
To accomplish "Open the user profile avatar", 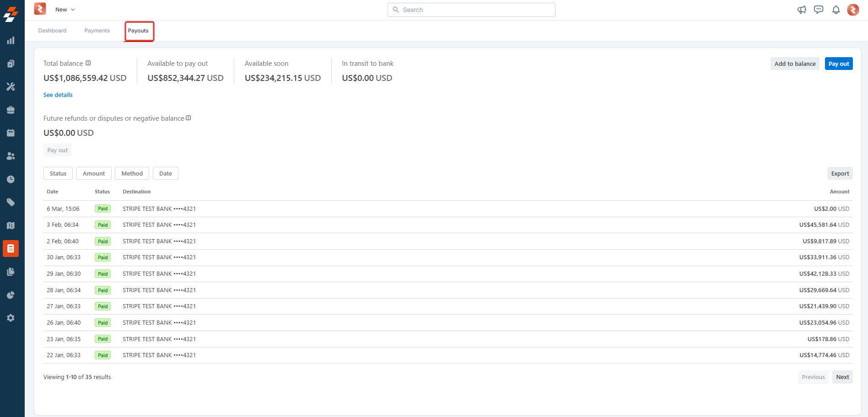I will (853, 10).
